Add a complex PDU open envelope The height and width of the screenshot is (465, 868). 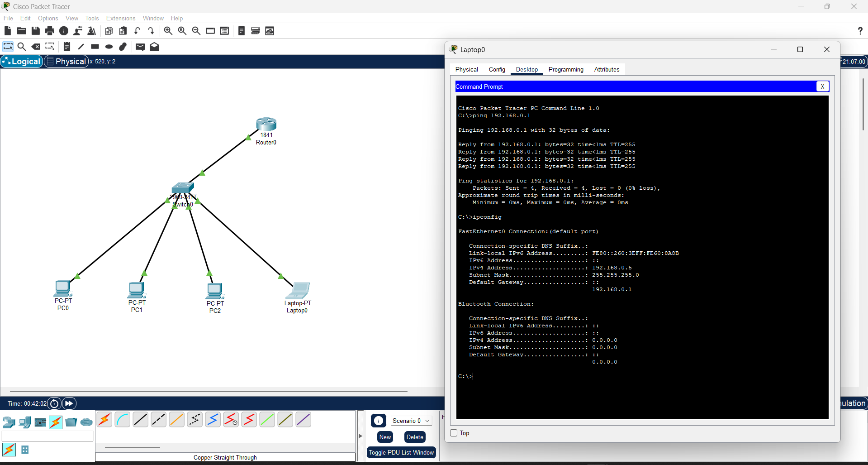pyautogui.click(x=154, y=47)
